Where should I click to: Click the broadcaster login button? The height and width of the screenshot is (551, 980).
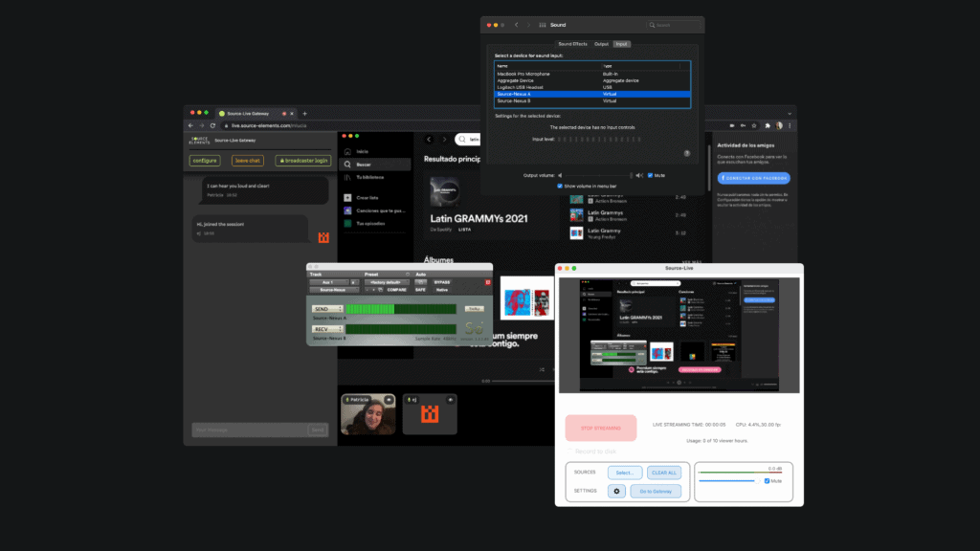(x=303, y=161)
